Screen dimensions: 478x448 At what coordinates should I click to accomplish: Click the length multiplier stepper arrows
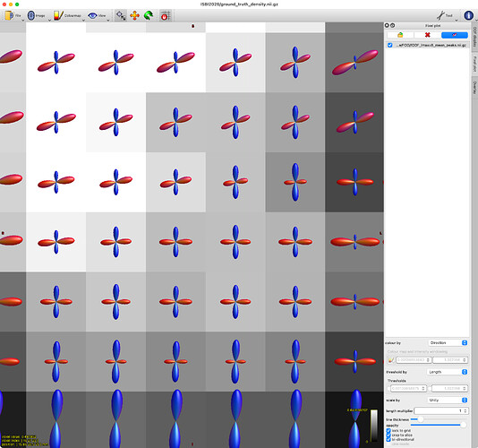[465, 410]
